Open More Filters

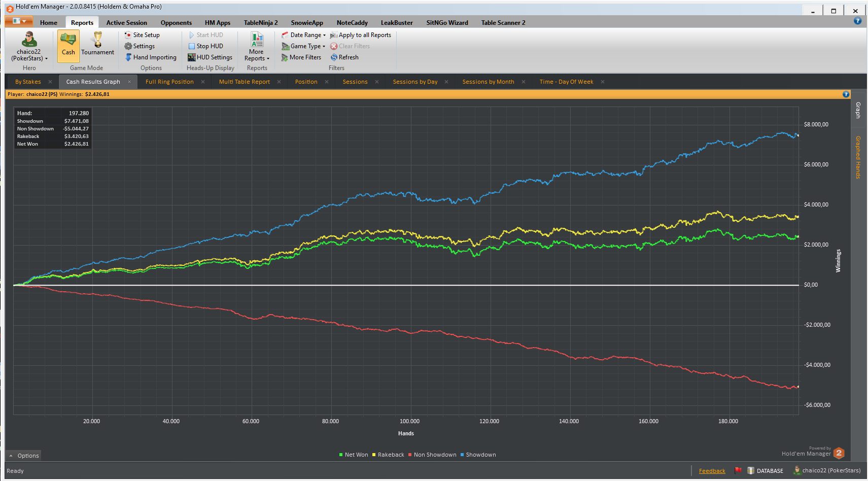tap(301, 57)
